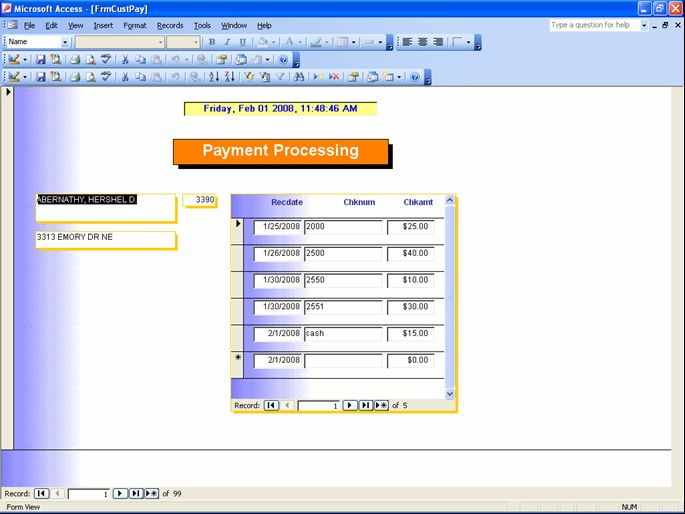Click Font/Fore Color button
Image resolution: width=685 pixels, height=514 pixels.
coord(289,42)
